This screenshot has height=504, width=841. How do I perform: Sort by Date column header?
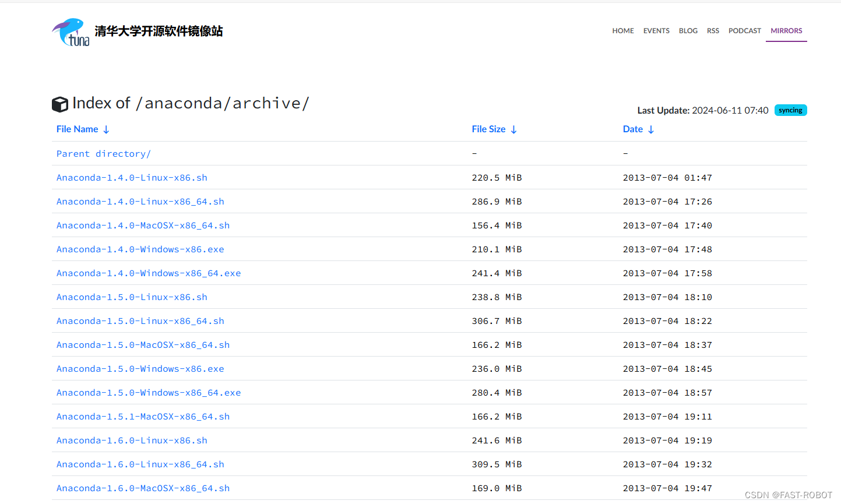pos(633,129)
